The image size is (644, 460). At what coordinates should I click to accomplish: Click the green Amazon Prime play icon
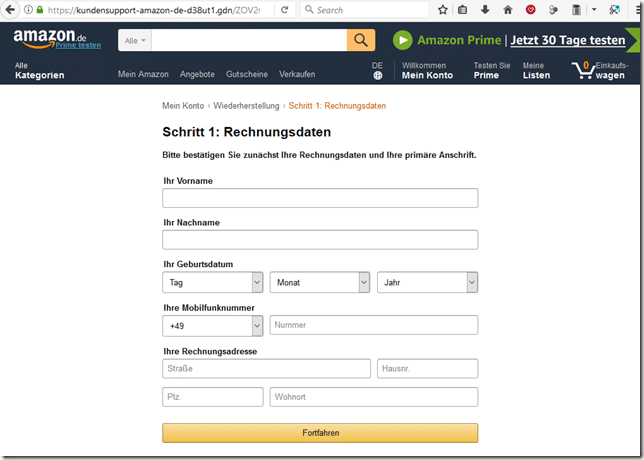(x=402, y=40)
